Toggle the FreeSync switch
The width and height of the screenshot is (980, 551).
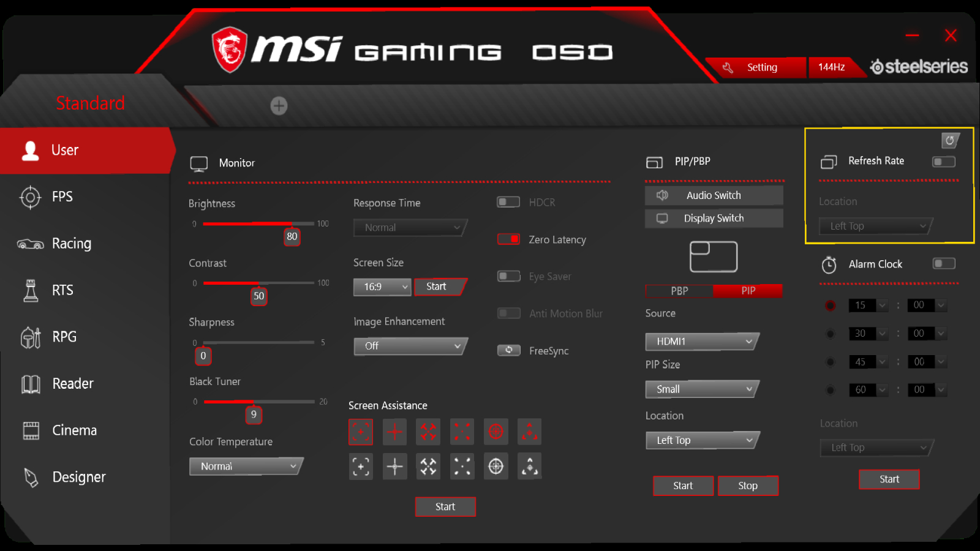[x=508, y=350]
